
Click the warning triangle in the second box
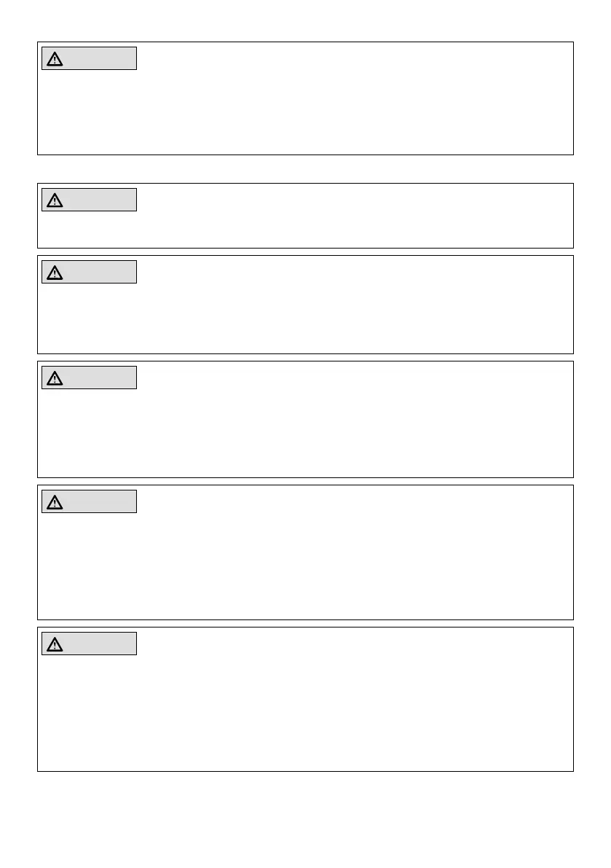pos(55,200)
